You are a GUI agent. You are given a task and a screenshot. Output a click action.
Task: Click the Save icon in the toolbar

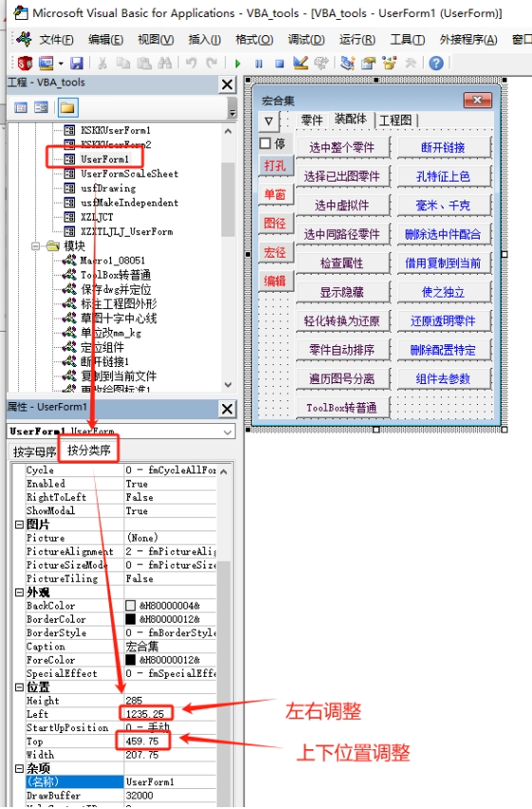77,63
